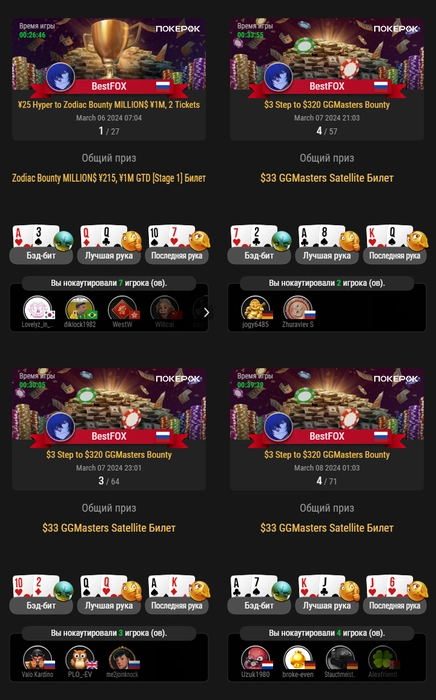Click broke-even player avatar
Viewport: 436px width, 700px height.
[298, 658]
